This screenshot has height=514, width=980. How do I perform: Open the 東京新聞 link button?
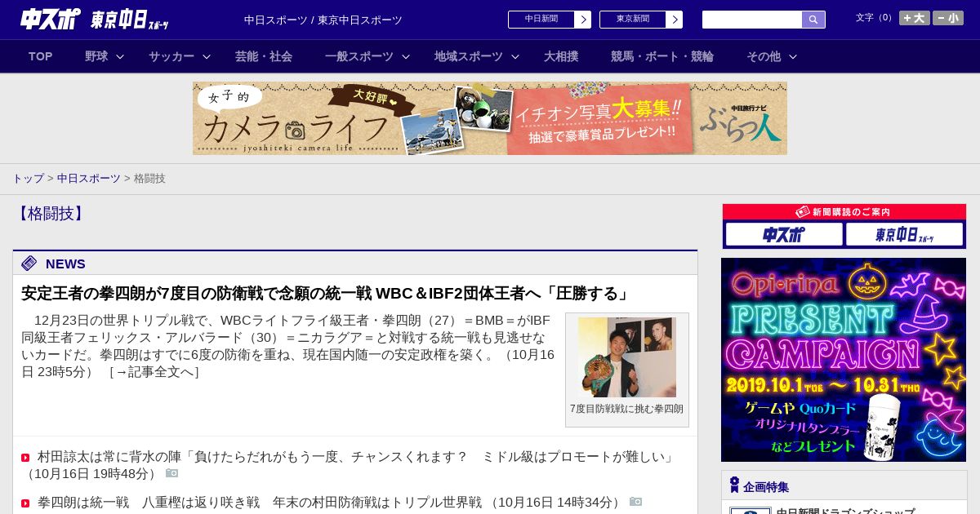633,20
